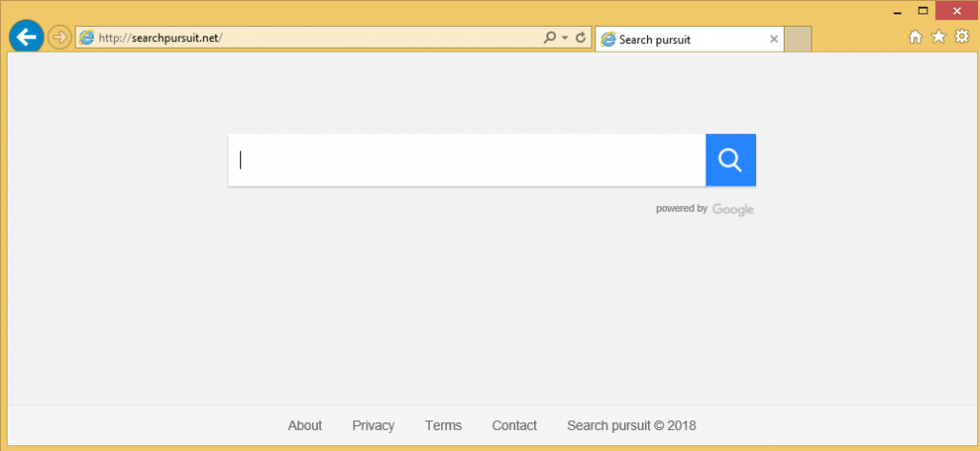Image resolution: width=980 pixels, height=451 pixels.
Task: Open the Home page icon
Action: click(915, 37)
